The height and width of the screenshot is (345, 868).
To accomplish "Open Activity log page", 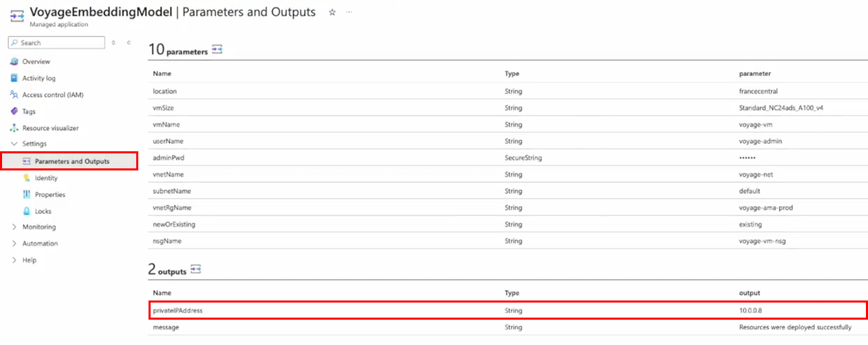I will click(x=39, y=78).
